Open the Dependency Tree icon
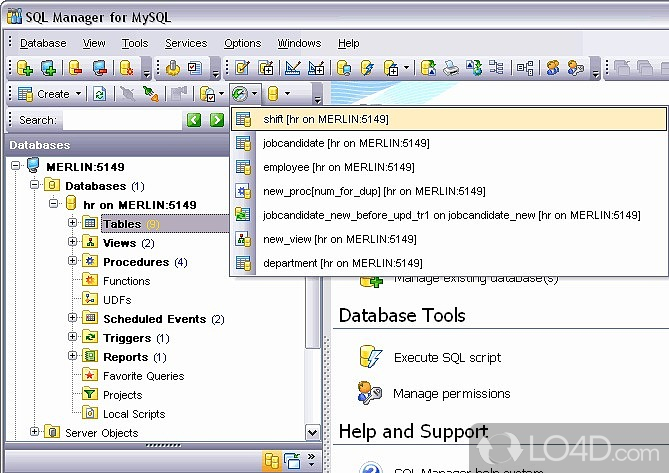This screenshot has width=669, height=473. pyautogui.click(x=496, y=68)
